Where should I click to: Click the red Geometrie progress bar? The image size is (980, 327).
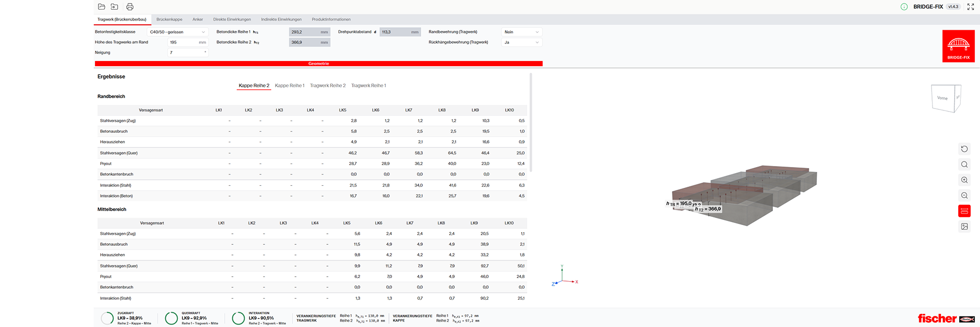tap(319, 64)
